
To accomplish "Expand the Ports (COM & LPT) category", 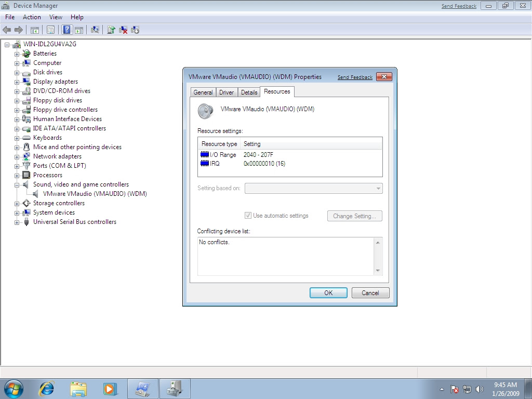I will point(17,166).
